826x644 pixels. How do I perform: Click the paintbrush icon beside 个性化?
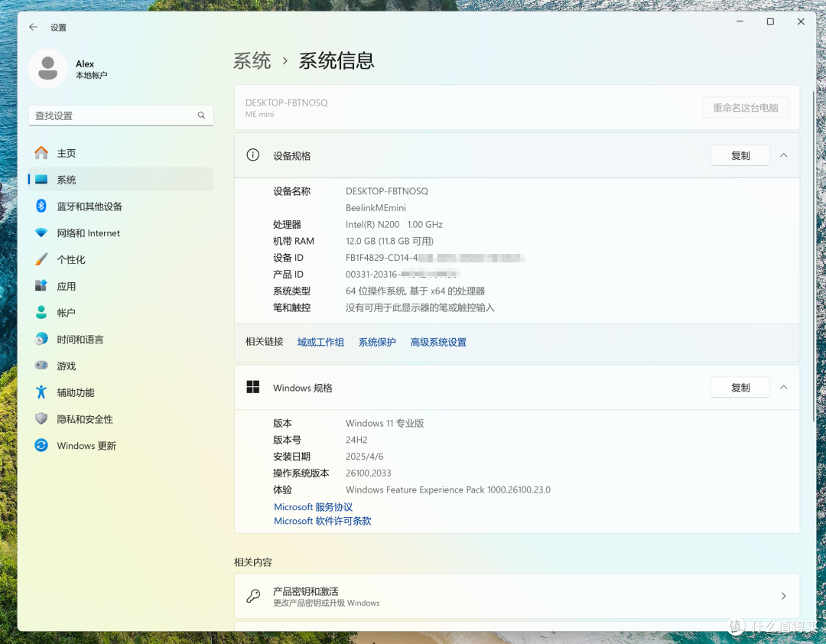coord(41,259)
